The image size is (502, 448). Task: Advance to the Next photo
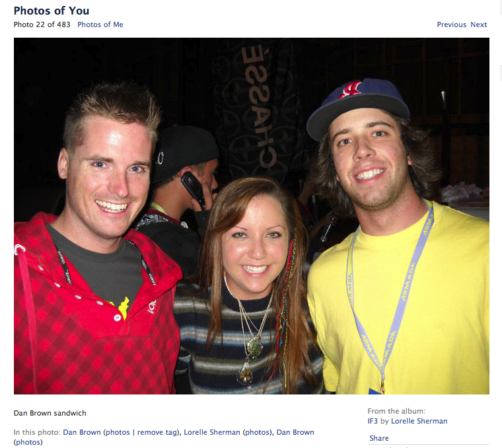tap(478, 24)
